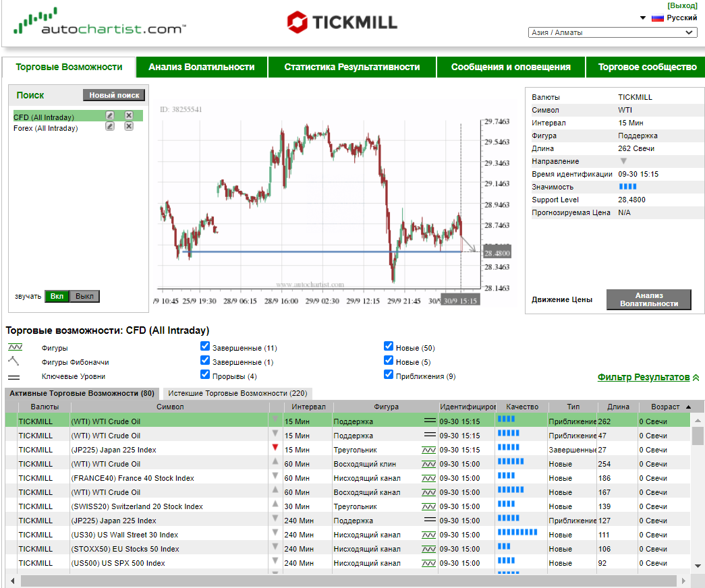Open the Торговое сообщество tab
Screen dimensions: 705x588
[x=647, y=67]
